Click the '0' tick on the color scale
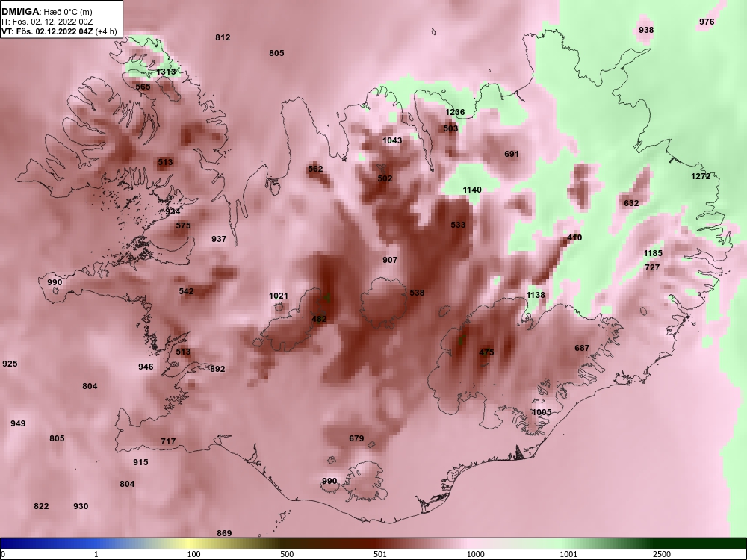The image size is (747, 560). pos(3,554)
